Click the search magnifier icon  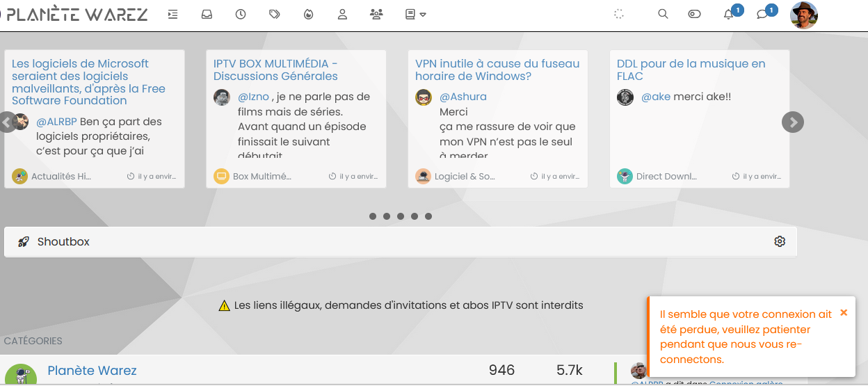(x=663, y=14)
